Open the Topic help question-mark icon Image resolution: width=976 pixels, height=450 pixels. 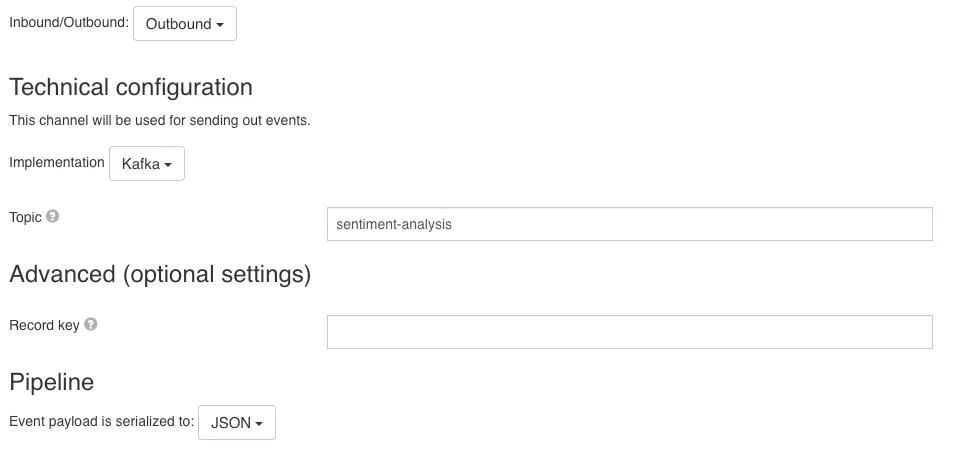tap(53, 217)
